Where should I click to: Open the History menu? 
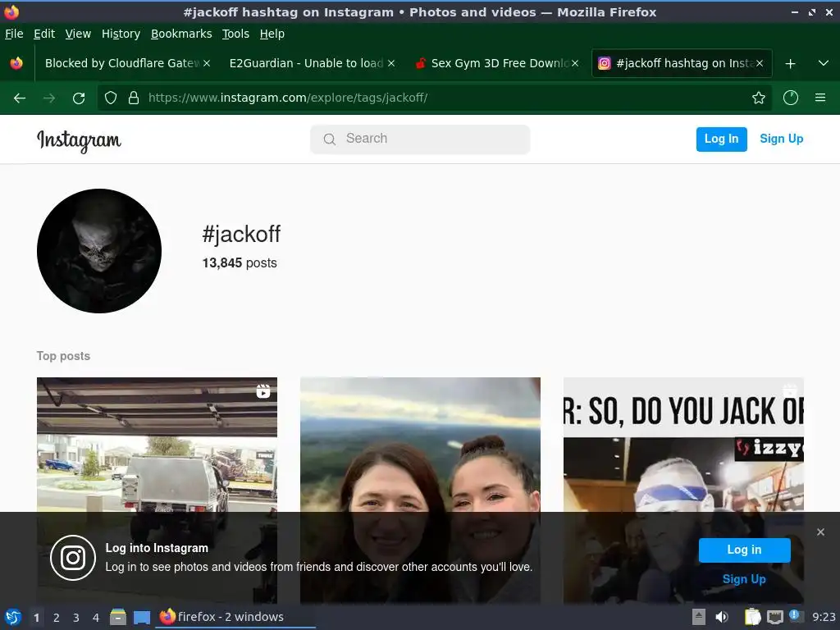(x=121, y=34)
